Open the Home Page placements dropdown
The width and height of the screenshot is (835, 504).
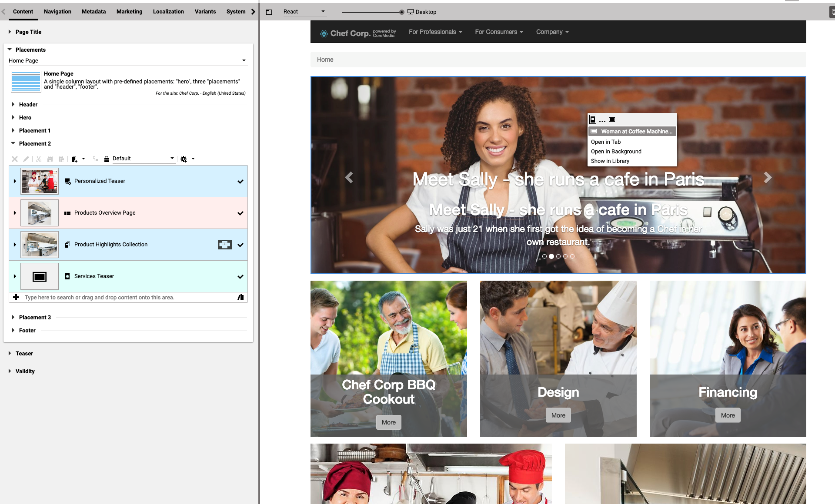tap(243, 60)
